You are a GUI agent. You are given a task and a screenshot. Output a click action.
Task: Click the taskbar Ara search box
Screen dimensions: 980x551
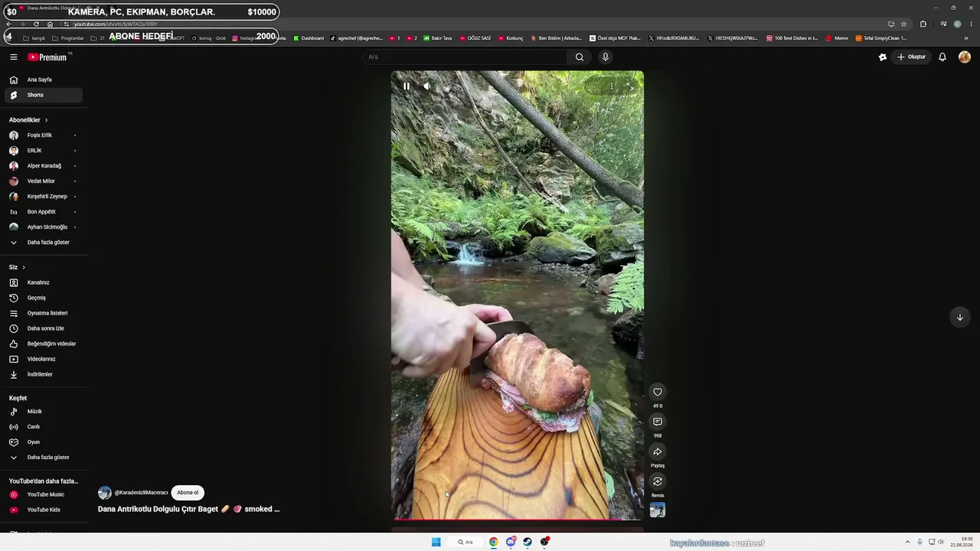466,543
